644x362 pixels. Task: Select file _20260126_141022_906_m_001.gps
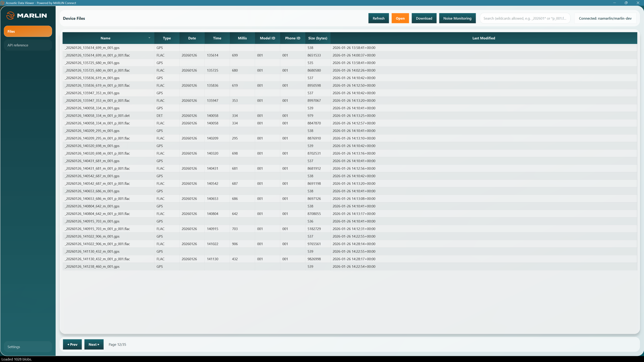tap(92, 236)
